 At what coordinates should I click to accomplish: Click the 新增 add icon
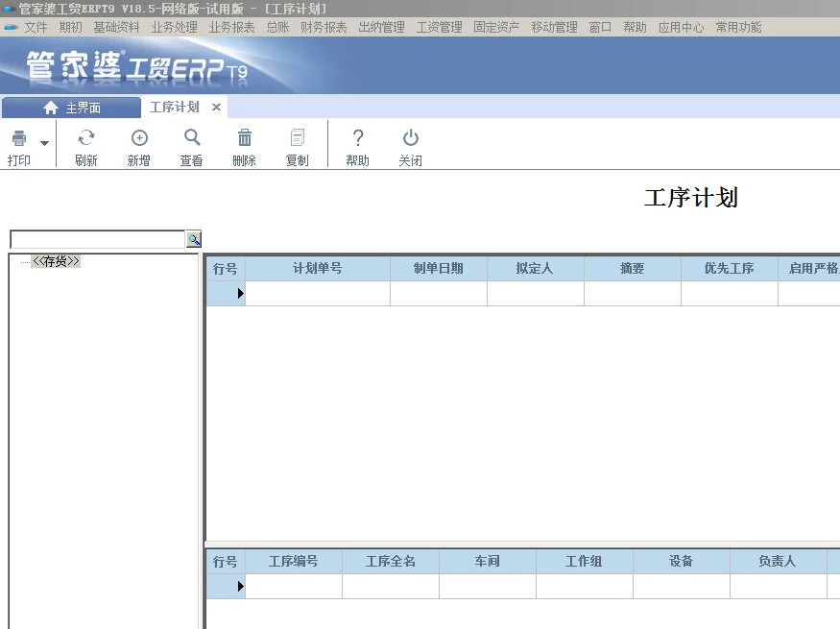[x=139, y=138]
